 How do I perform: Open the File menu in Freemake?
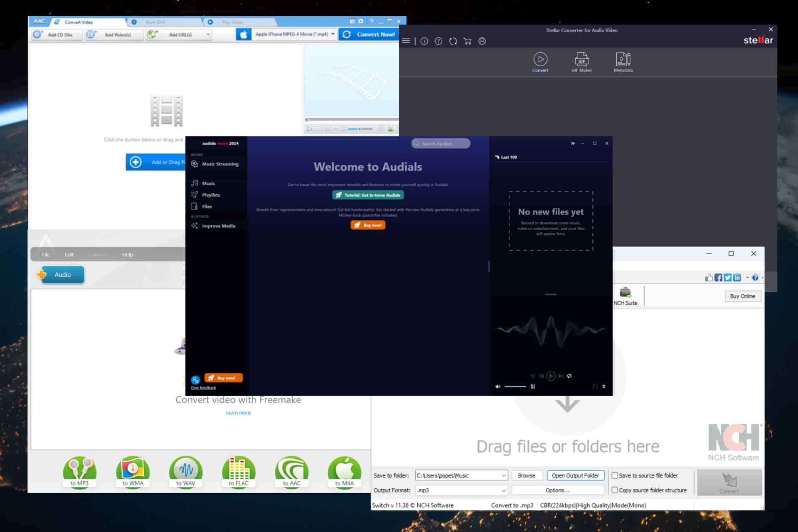pos(46,254)
